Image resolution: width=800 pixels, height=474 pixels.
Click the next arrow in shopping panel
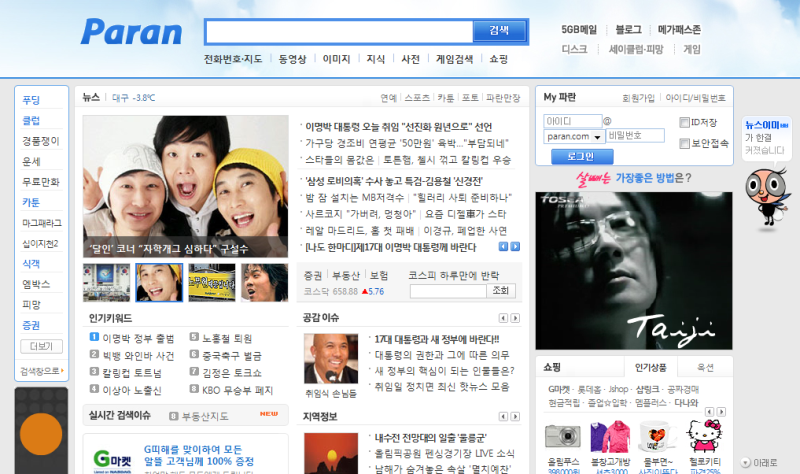tap(721, 411)
